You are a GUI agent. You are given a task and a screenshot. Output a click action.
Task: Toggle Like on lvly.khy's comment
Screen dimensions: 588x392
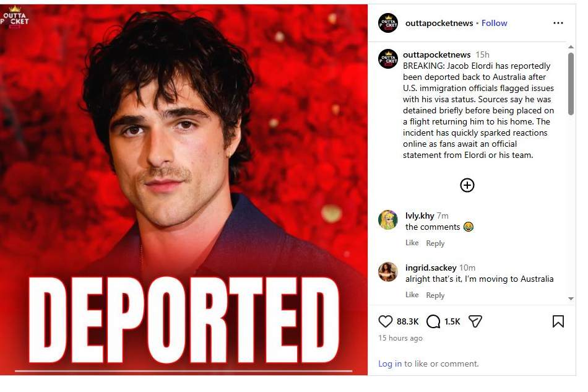click(412, 243)
